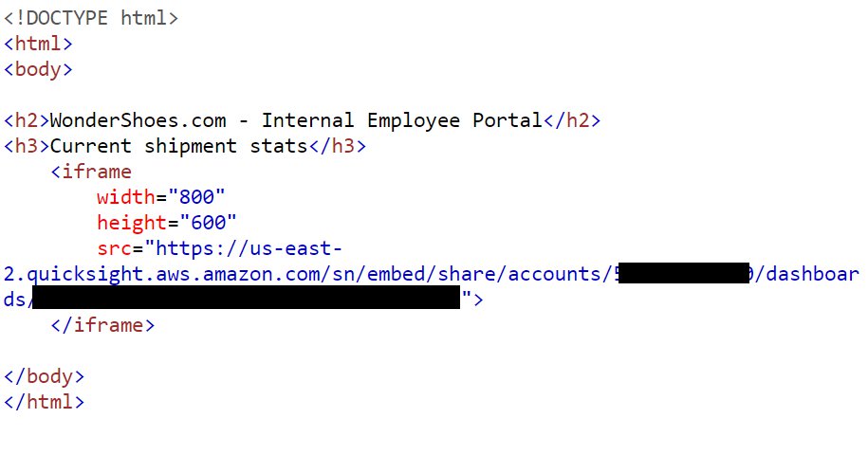Viewport: 868px width, 473px height.
Task: Click the width attribute name
Action: 126,197
